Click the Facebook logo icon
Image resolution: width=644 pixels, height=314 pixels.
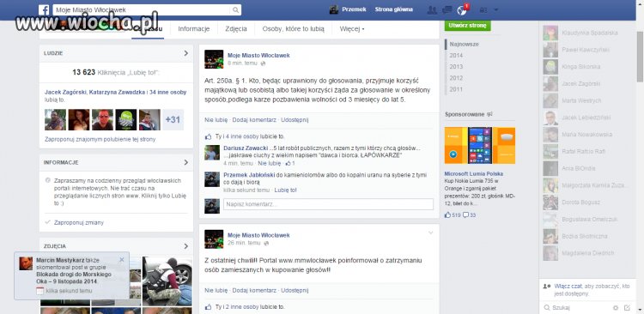pos(44,9)
